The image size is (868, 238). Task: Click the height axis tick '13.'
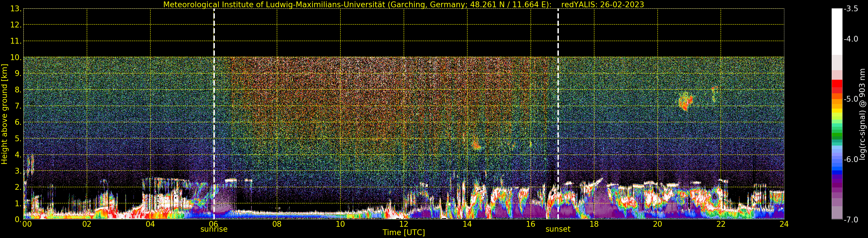[x=16, y=9]
